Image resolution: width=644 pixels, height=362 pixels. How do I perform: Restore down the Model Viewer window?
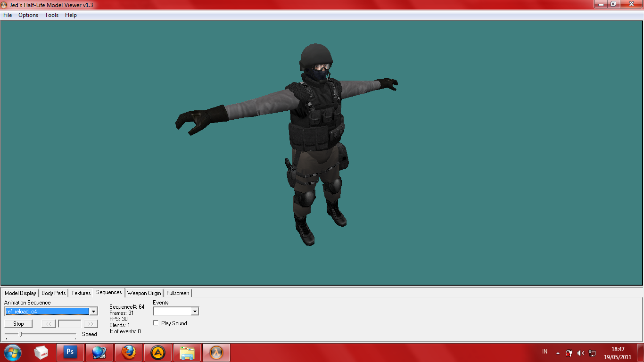613,4
